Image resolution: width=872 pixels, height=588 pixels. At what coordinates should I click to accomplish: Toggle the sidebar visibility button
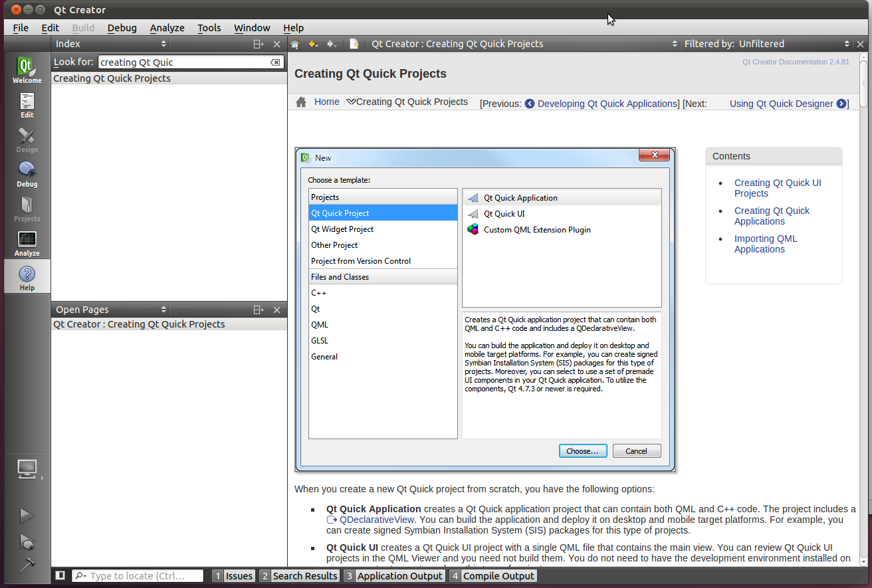(60, 576)
